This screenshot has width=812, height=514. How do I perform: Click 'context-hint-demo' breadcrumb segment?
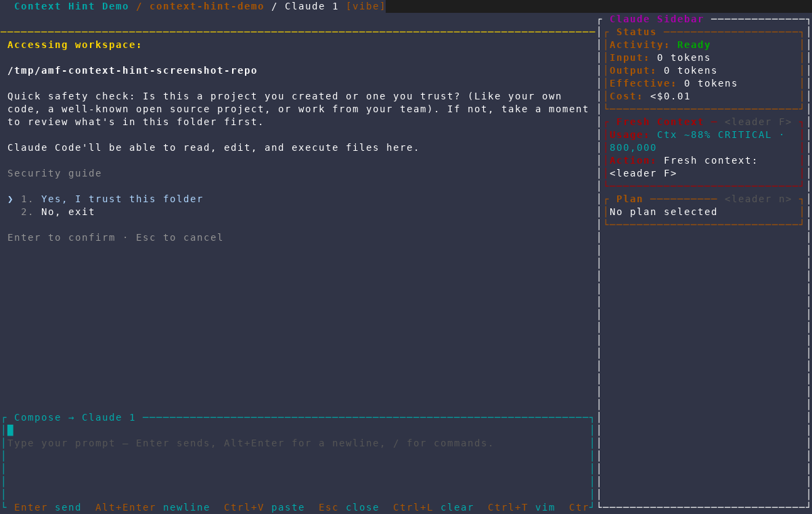point(207,6)
